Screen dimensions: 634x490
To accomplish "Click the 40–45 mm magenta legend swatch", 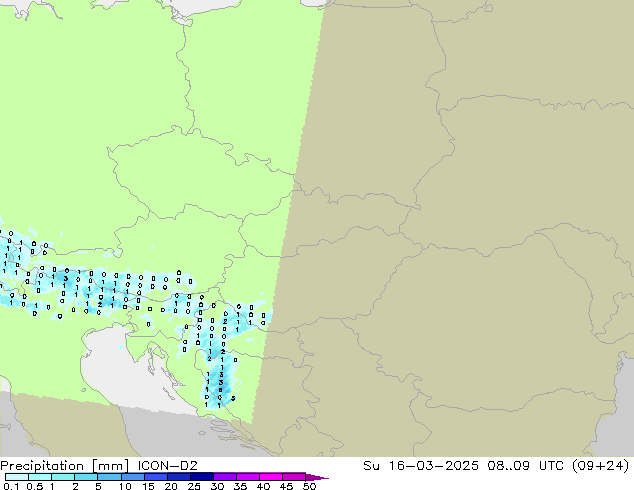I will [x=271, y=477].
